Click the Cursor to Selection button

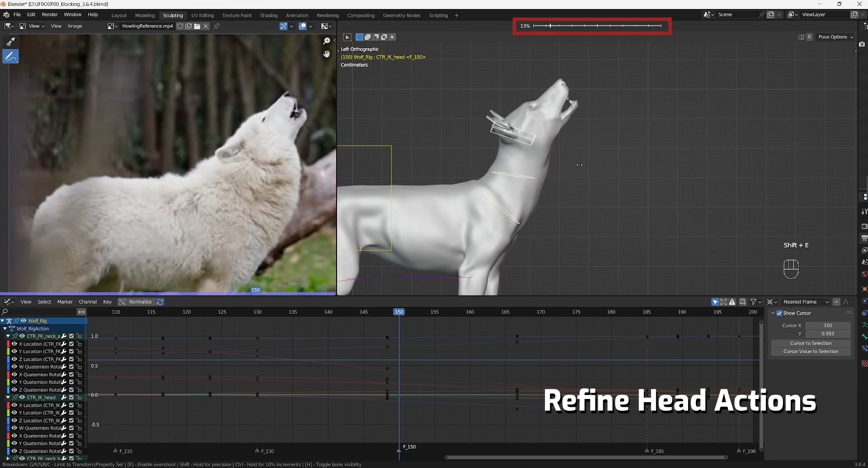(x=811, y=343)
